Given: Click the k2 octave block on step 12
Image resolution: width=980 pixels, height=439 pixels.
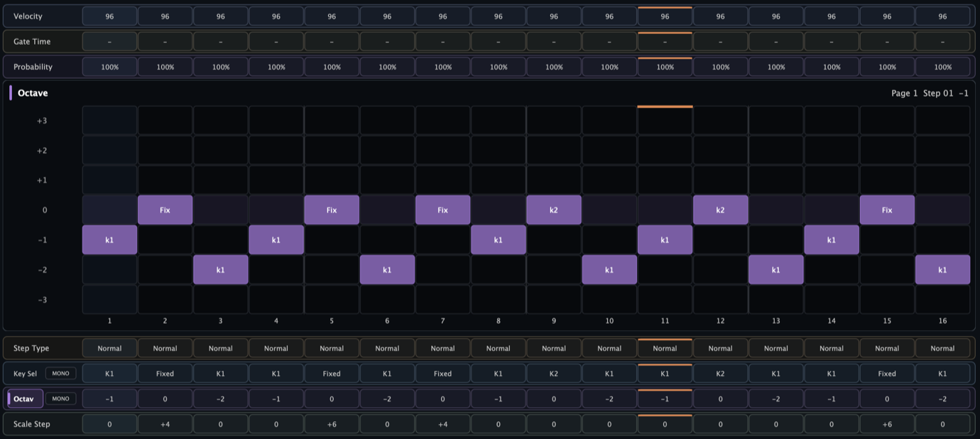Looking at the screenshot, I should (x=720, y=210).
